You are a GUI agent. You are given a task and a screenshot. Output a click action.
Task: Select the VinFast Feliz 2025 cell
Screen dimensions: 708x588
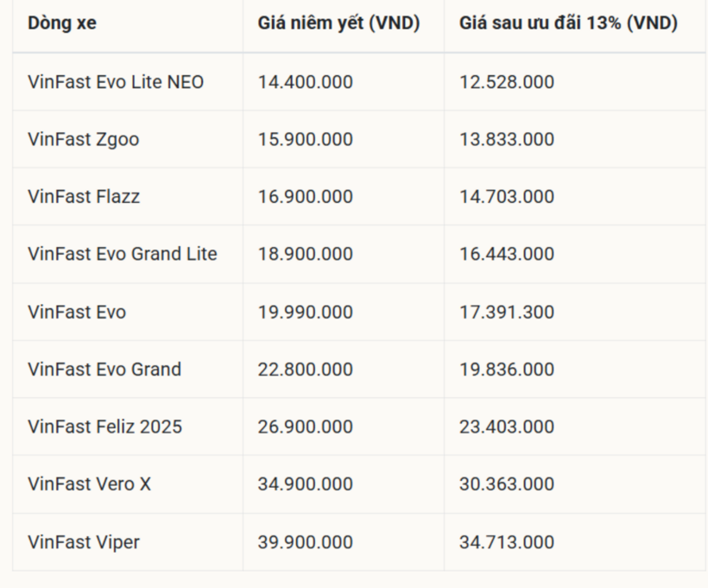[104, 427]
